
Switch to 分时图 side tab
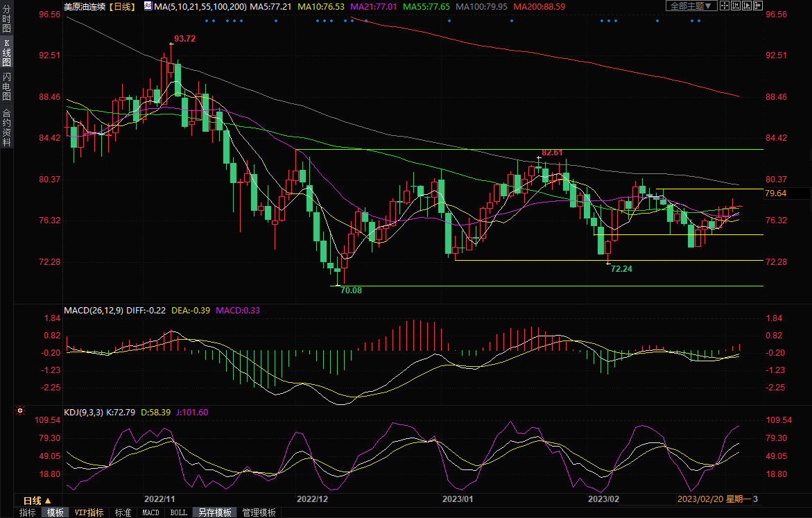(7, 20)
